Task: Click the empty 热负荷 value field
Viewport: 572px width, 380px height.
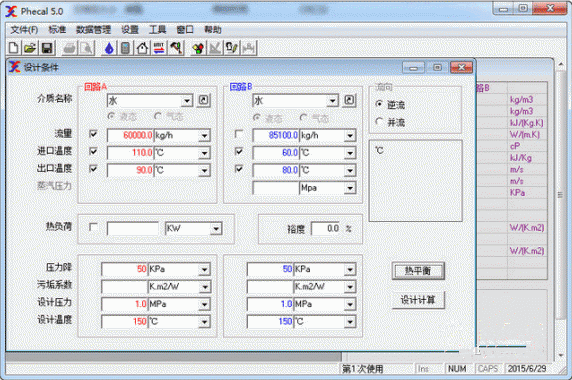Action: [133, 229]
